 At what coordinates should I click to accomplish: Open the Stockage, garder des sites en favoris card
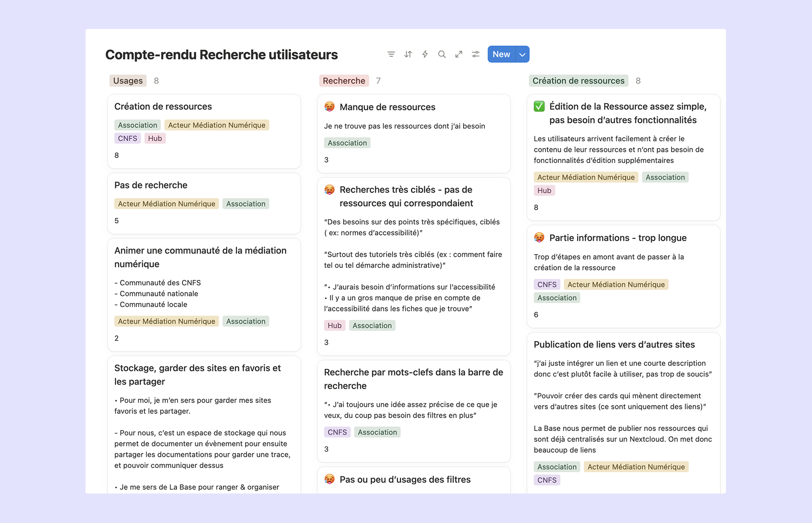tap(204, 425)
